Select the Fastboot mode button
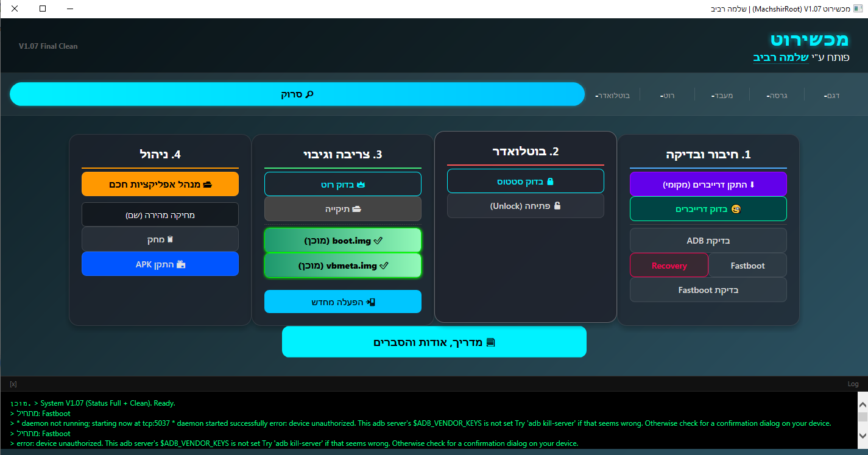 click(747, 266)
